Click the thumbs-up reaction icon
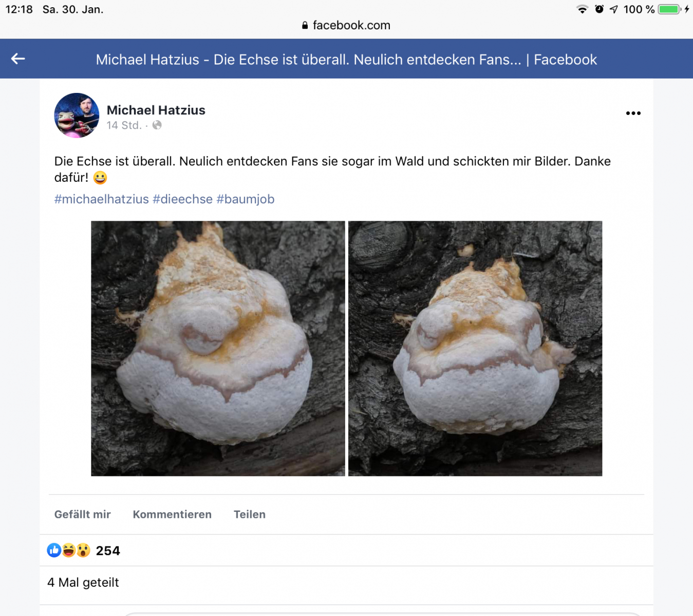This screenshot has width=693, height=616. tap(54, 550)
